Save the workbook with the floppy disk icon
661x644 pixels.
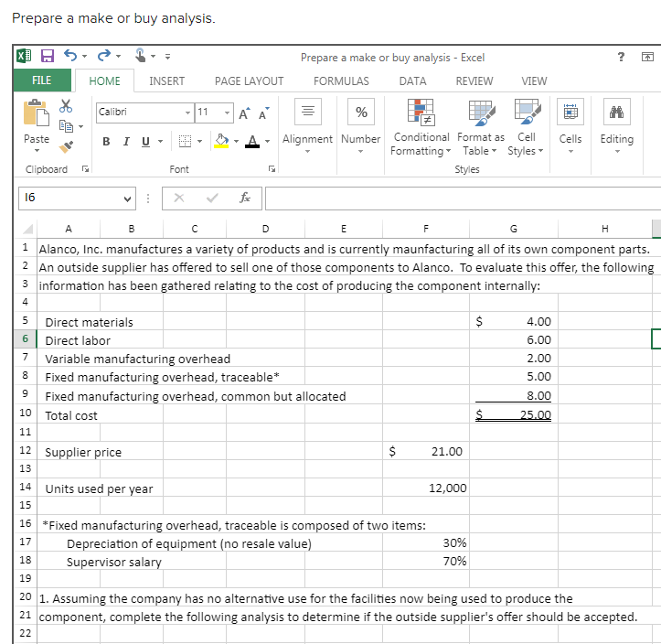[x=48, y=56]
